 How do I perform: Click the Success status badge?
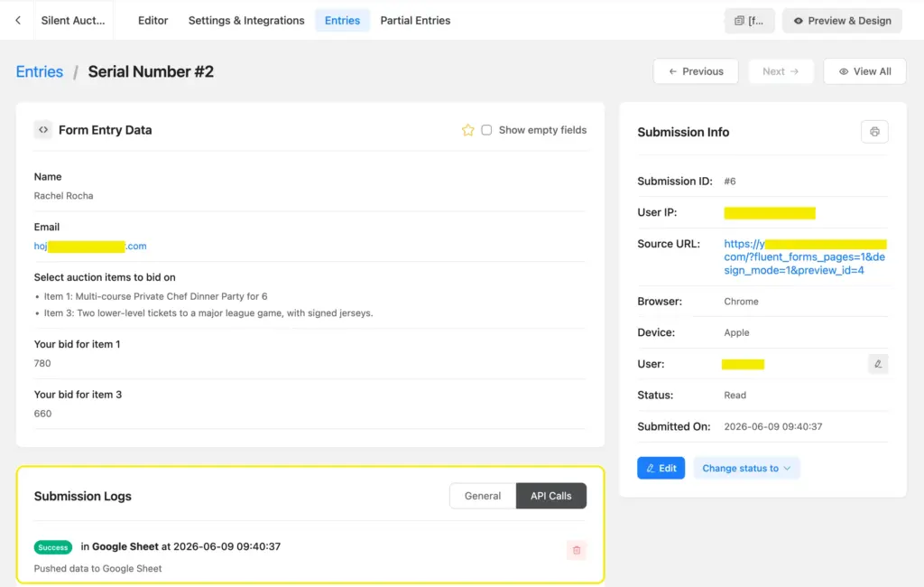click(53, 547)
